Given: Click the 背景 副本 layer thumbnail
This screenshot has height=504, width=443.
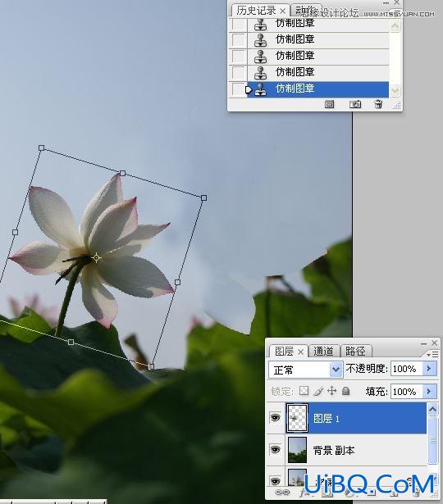Looking at the screenshot, I should [x=297, y=450].
